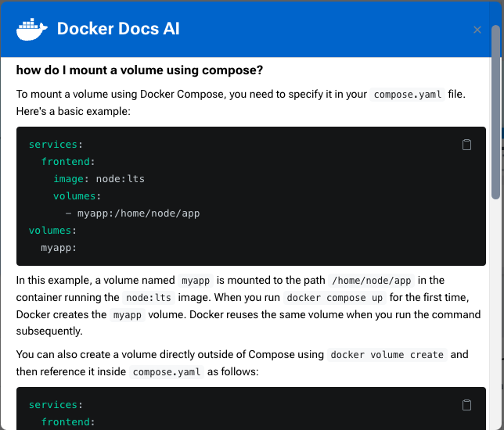The width and height of the screenshot is (504, 430).
Task: Click the 'myapp:' entry under top-level volumes
Action: 59,248
